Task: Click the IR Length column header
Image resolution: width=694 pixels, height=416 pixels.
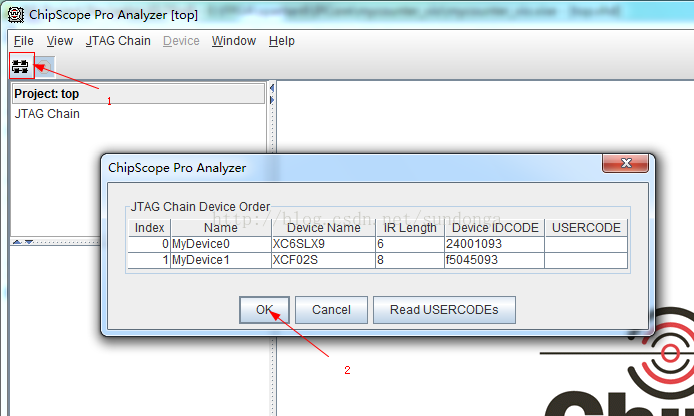Action: (x=410, y=227)
